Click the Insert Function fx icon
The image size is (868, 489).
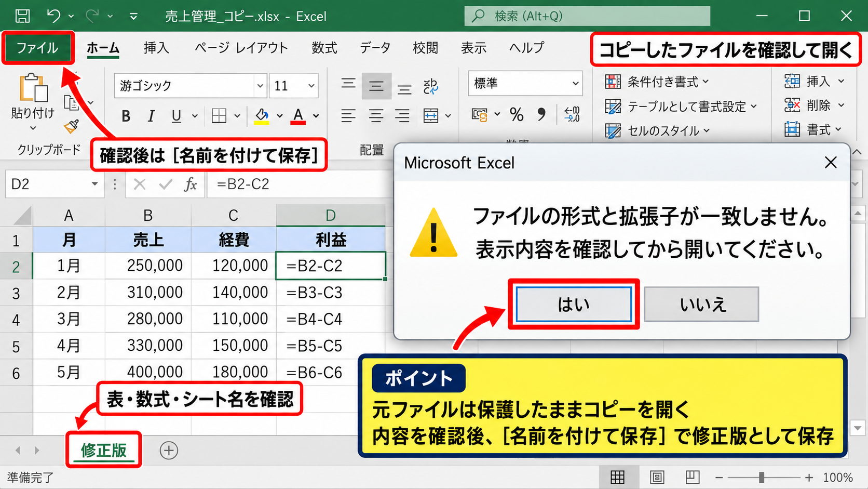tap(191, 184)
